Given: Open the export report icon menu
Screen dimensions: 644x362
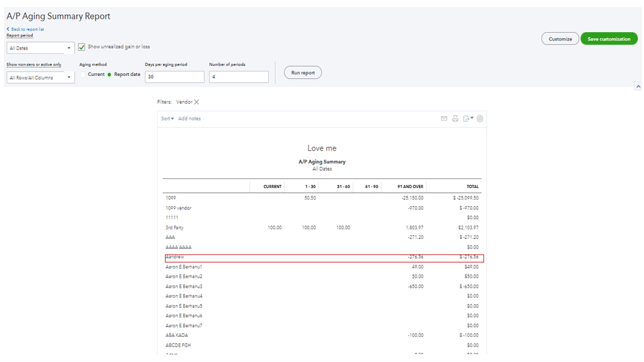Looking at the screenshot, I should tap(467, 119).
